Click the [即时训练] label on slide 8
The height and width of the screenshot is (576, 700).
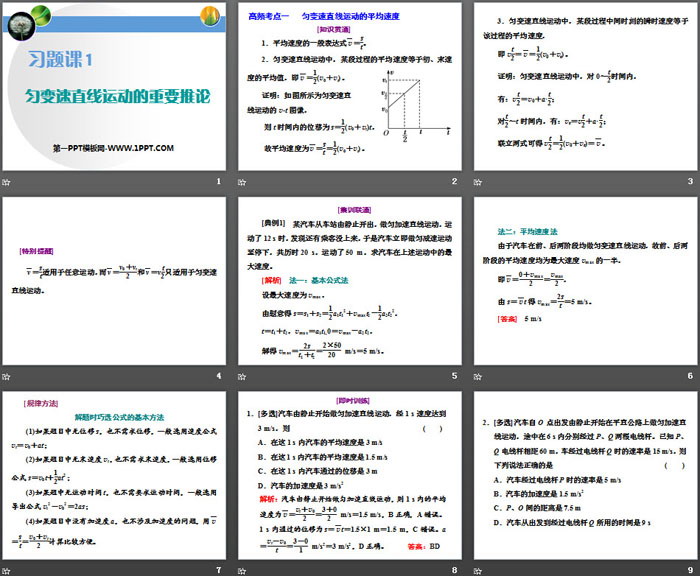click(x=353, y=401)
